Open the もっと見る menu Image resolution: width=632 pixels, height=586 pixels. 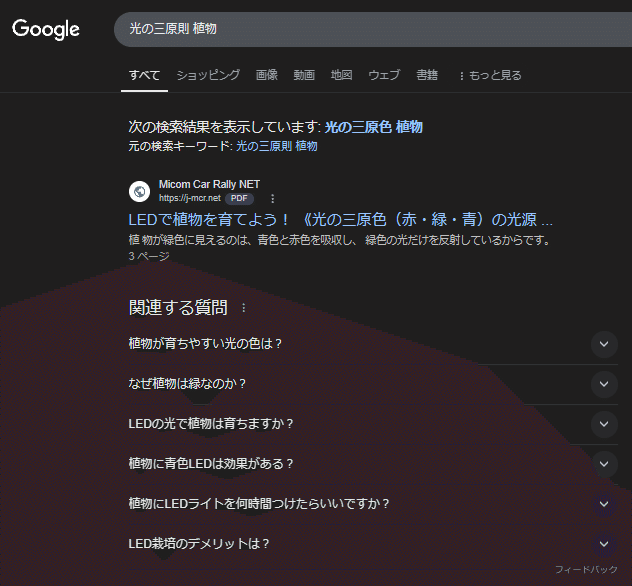pyautogui.click(x=490, y=75)
